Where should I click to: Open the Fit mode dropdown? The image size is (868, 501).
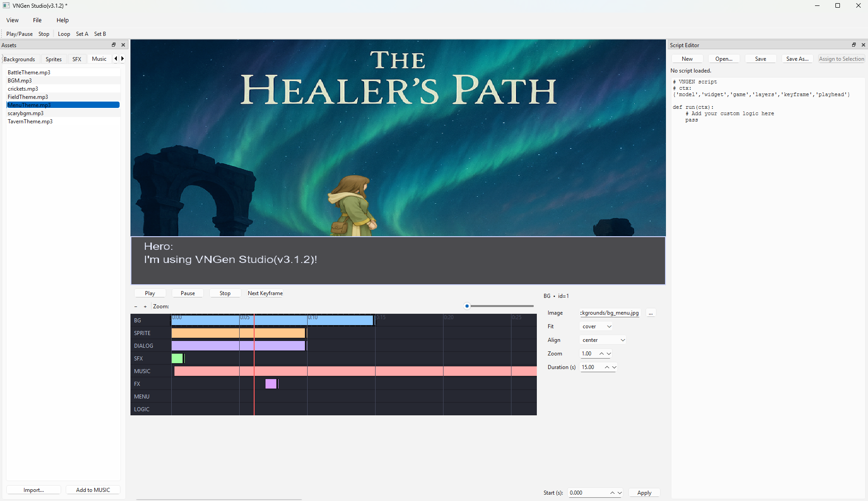(x=597, y=326)
